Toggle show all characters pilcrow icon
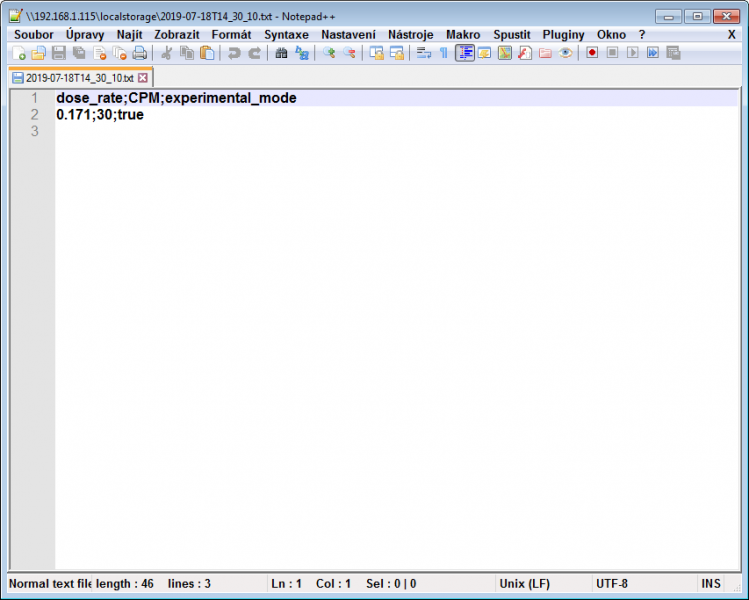Viewport: 749px width, 600px height. pyautogui.click(x=443, y=53)
